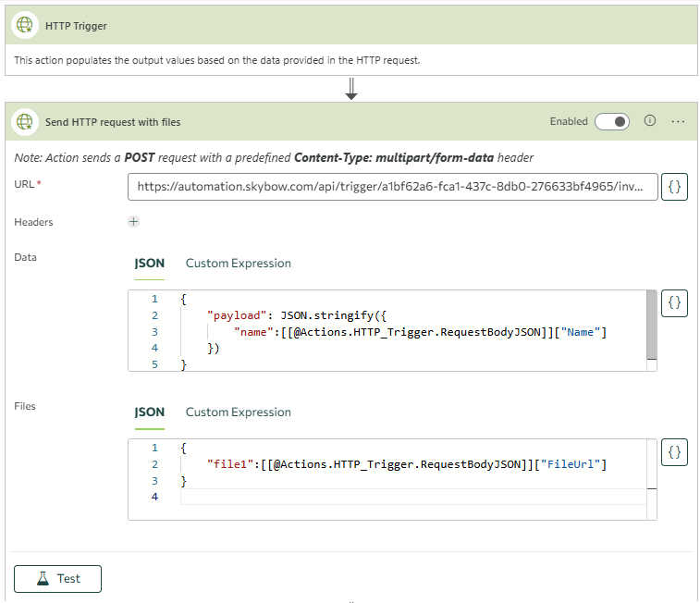Add a header with the plus icon
Viewport: 700px width, 603px height.
133,222
